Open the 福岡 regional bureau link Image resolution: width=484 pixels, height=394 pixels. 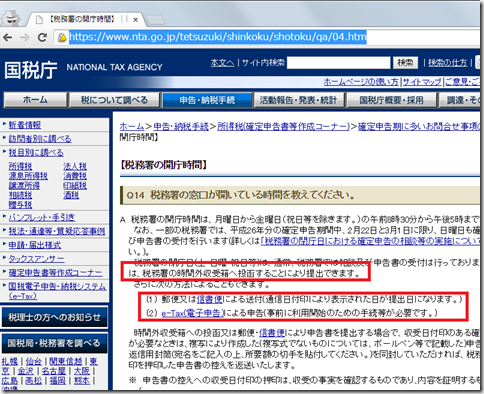[x=57, y=380]
